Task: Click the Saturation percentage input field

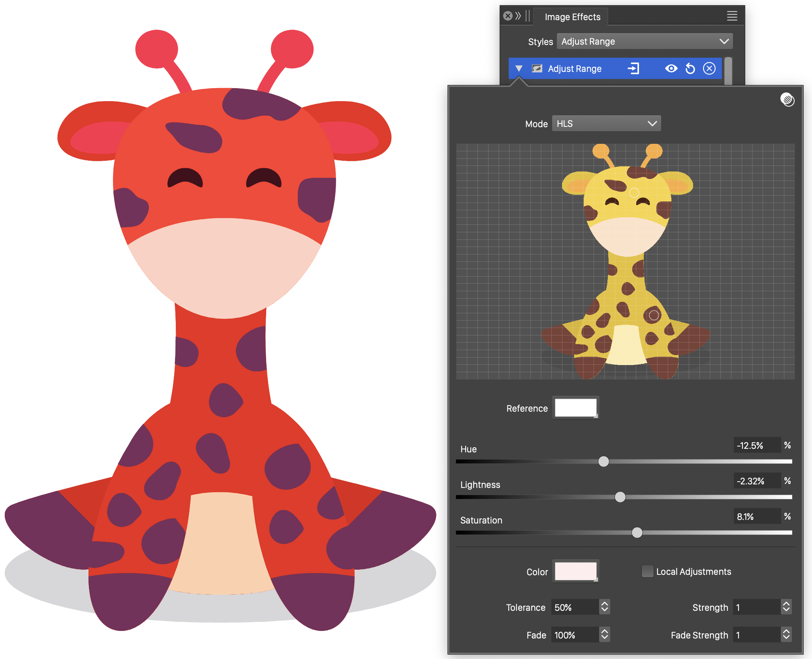Action: pos(757,516)
